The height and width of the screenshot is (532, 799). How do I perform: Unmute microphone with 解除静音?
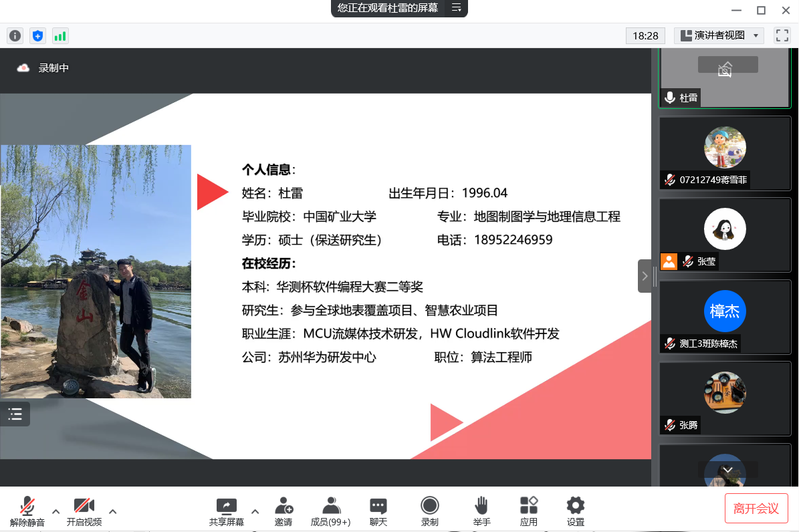pos(27,511)
